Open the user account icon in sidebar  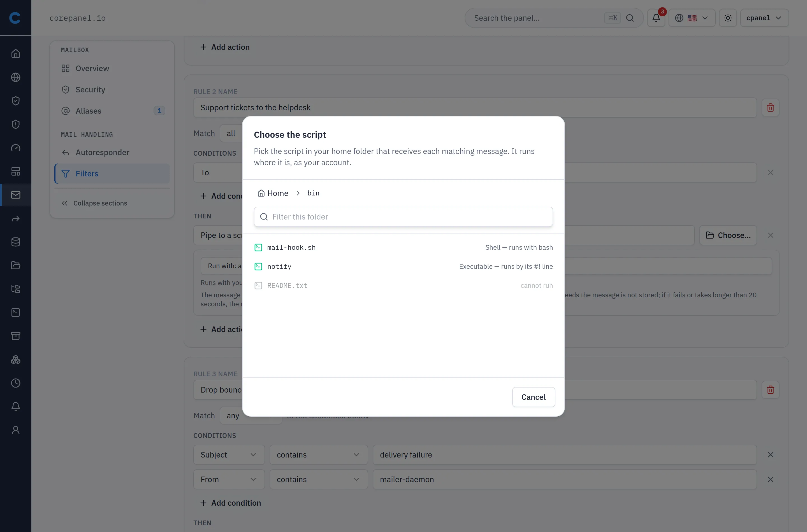(16, 430)
